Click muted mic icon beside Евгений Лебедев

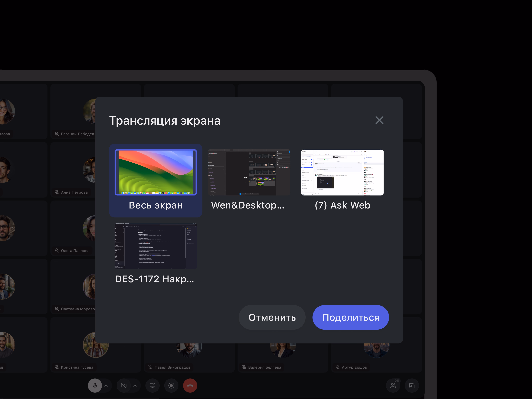click(x=57, y=134)
